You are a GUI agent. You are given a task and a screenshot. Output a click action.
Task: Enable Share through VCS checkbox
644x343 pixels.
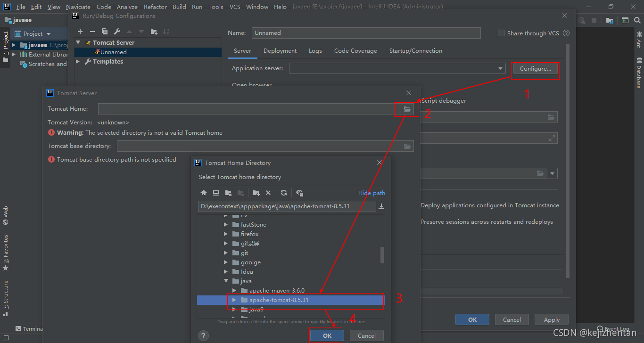(501, 33)
